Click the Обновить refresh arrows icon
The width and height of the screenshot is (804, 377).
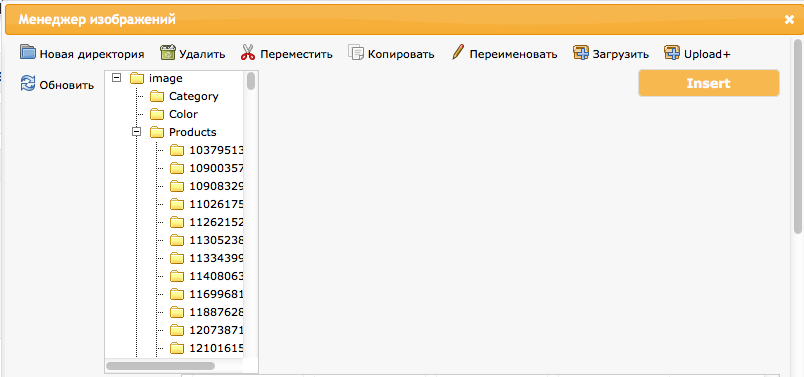pyautogui.click(x=28, y=83)
